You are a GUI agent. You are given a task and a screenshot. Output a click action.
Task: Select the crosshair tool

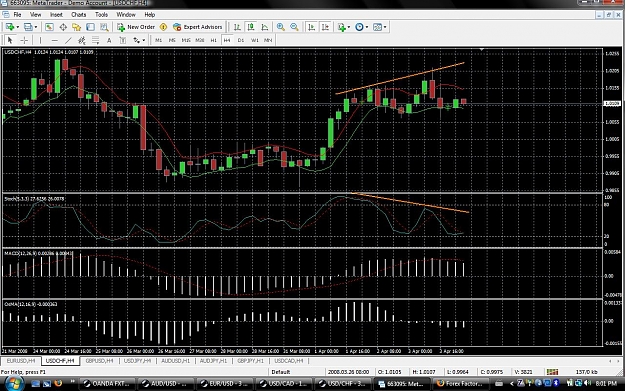(24, 40)
